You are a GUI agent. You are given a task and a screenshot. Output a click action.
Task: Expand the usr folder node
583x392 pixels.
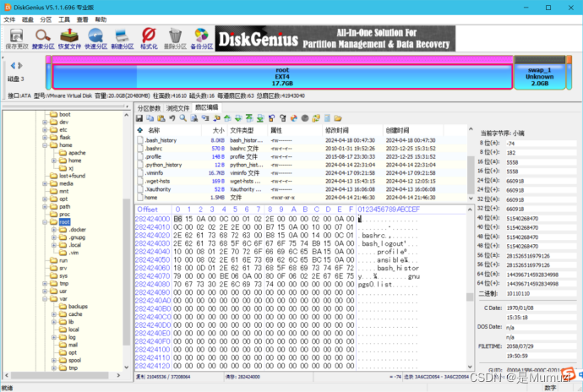coord(45,291)
